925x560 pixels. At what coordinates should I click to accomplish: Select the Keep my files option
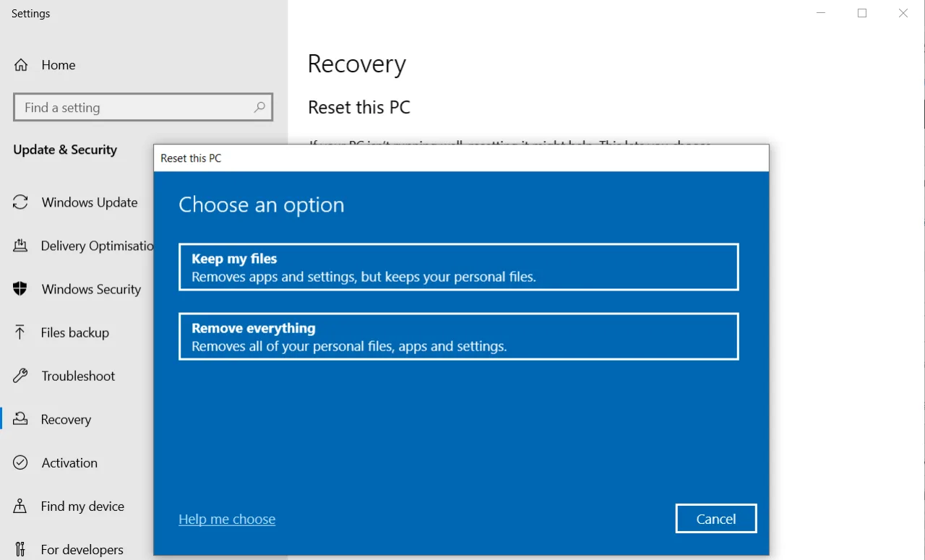[458, 267]
